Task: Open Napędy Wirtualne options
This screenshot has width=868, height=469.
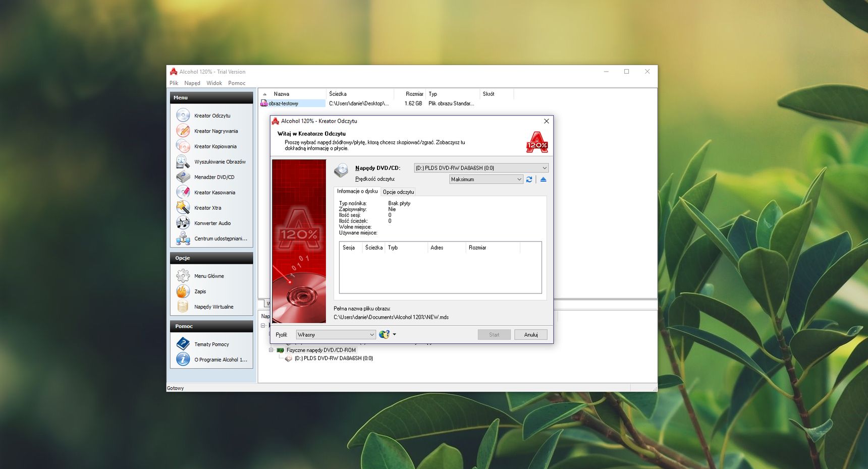Action: (x=213, y=307)
